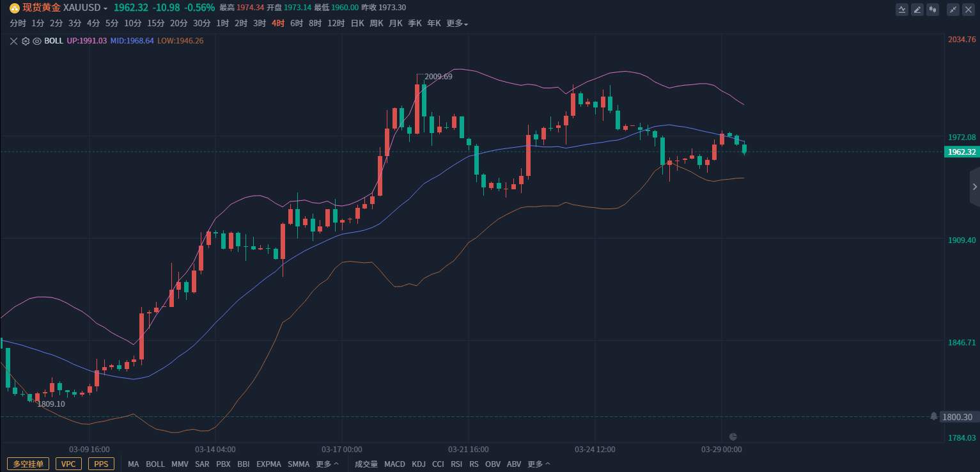Toggle the EXPMA indicator
Image resolution: width=980 pixels, height=472 pixels.
(x=269, y=464)
